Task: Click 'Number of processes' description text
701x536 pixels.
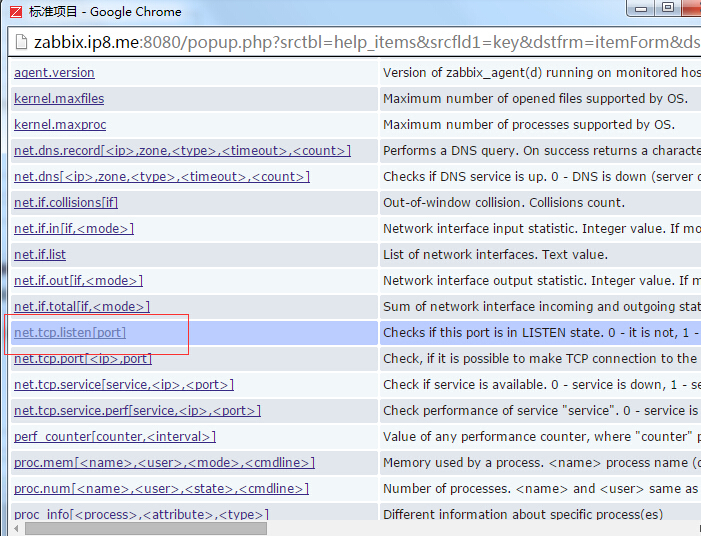Action: [542, 488]
